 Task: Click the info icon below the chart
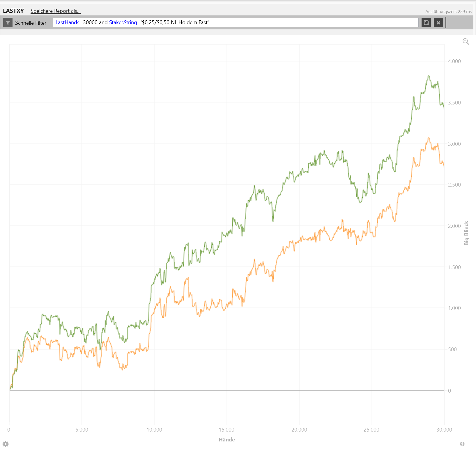click(x=462, y=444)
